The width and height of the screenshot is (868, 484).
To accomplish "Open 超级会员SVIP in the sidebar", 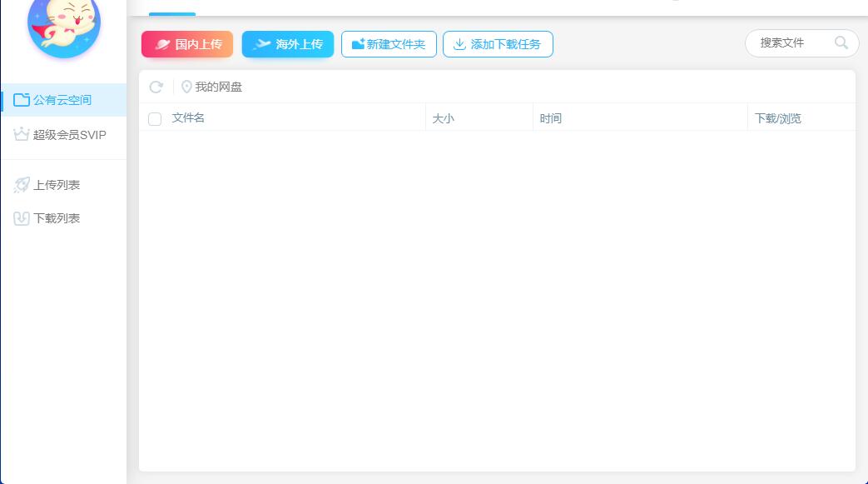I will 63,135.
